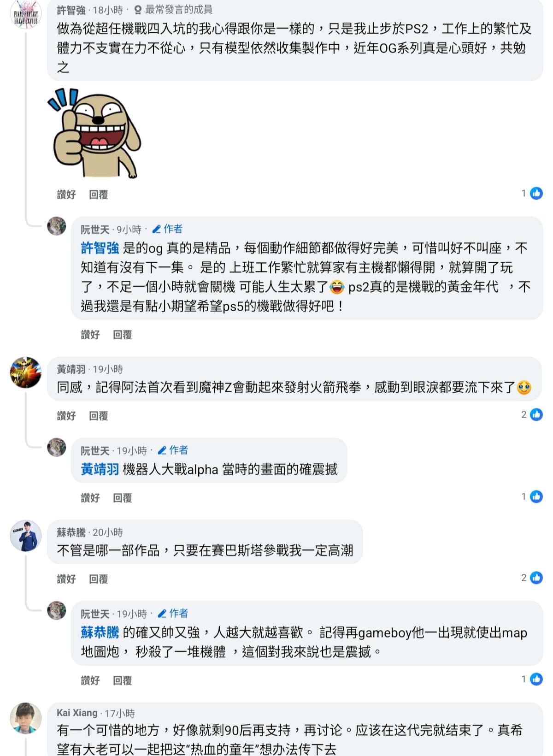Open the tagged 許智強 name link in the reply

[100, 248]
